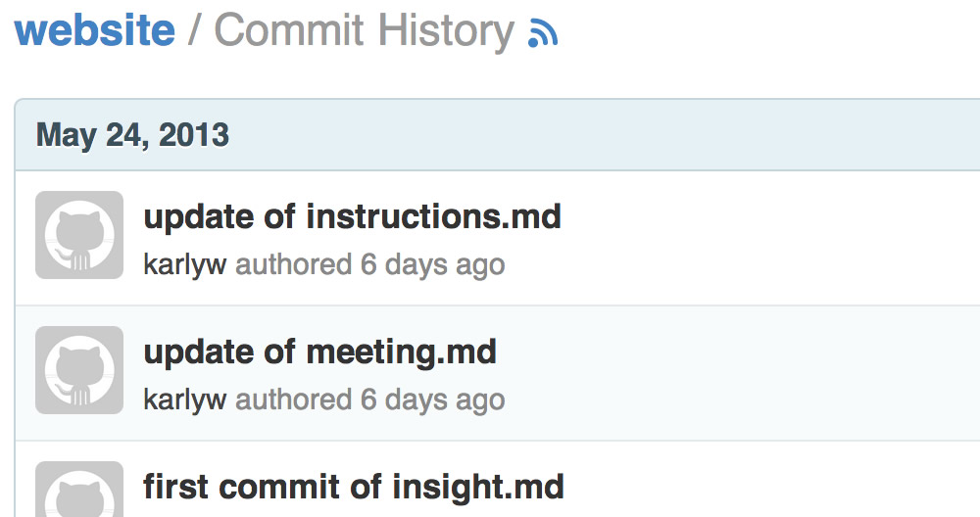This screenshot has height=517, width=980.
Task: Click the May 24, 2013 date header
Action: [x=132, y=134]
